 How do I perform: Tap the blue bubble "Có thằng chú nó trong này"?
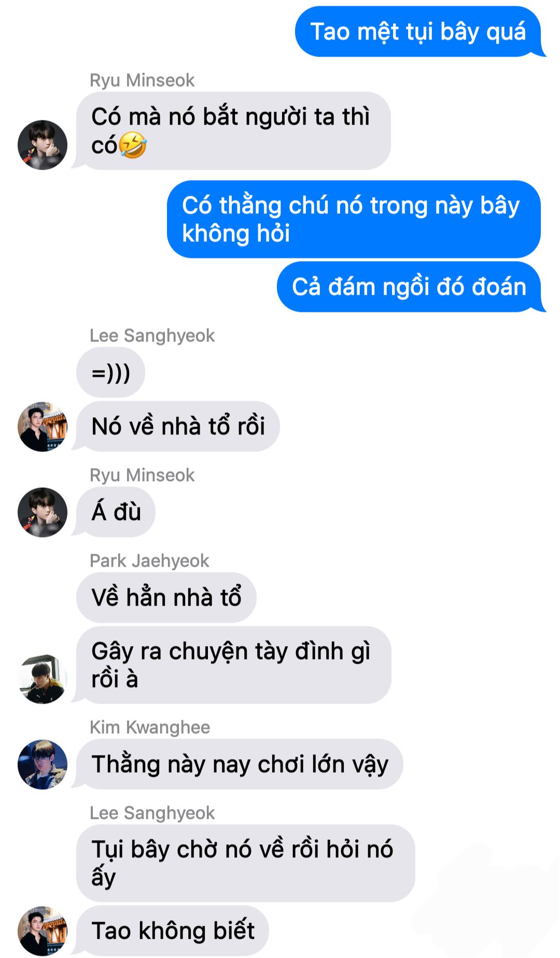tap(354, 219)
